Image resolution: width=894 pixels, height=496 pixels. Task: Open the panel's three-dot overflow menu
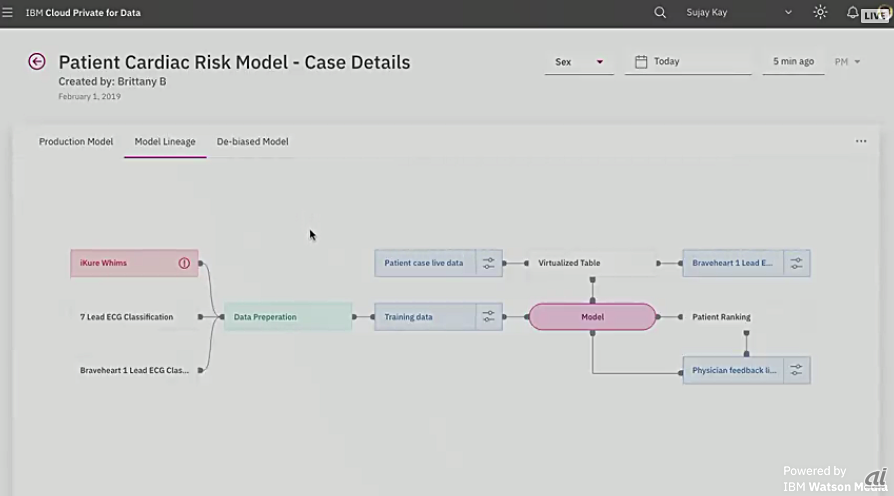pyautogui.click(x=861, y=142)
